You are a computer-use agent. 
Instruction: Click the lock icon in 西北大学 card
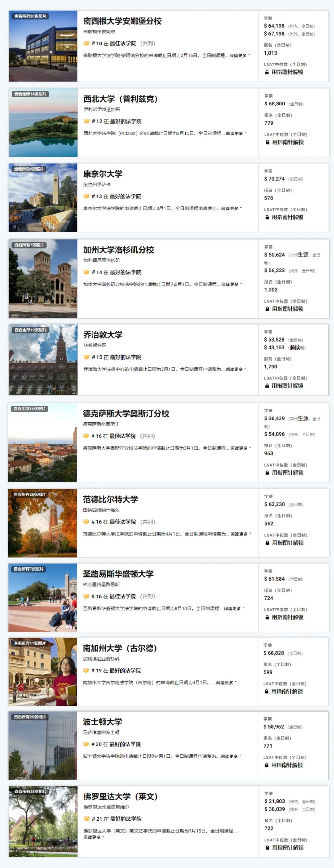pyautogui.click(x=267, y=142)
